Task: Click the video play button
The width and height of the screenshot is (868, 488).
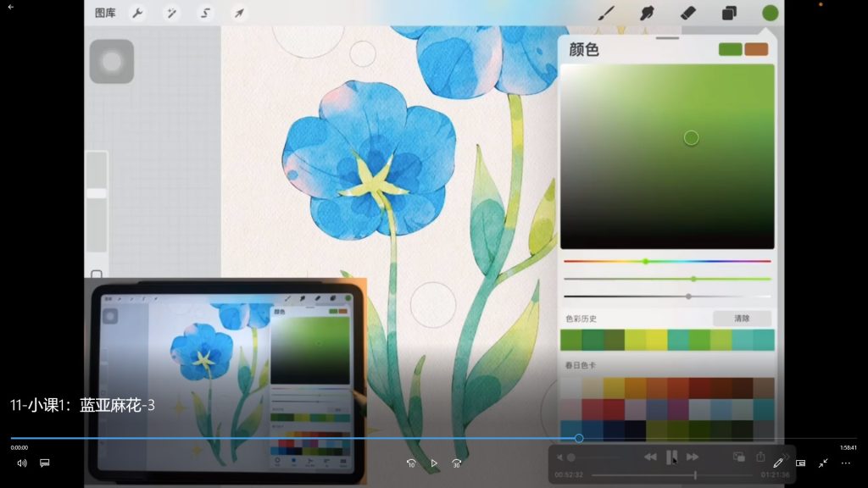Action: [x=434, y=463]
